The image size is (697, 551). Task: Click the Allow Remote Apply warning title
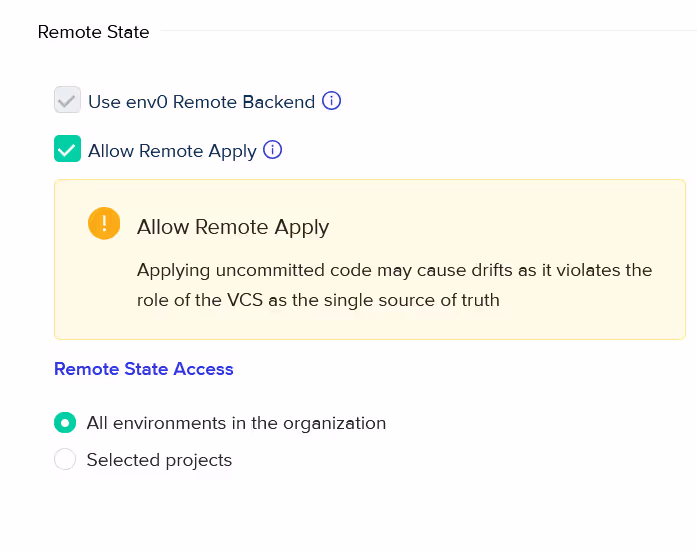[233, 227]
